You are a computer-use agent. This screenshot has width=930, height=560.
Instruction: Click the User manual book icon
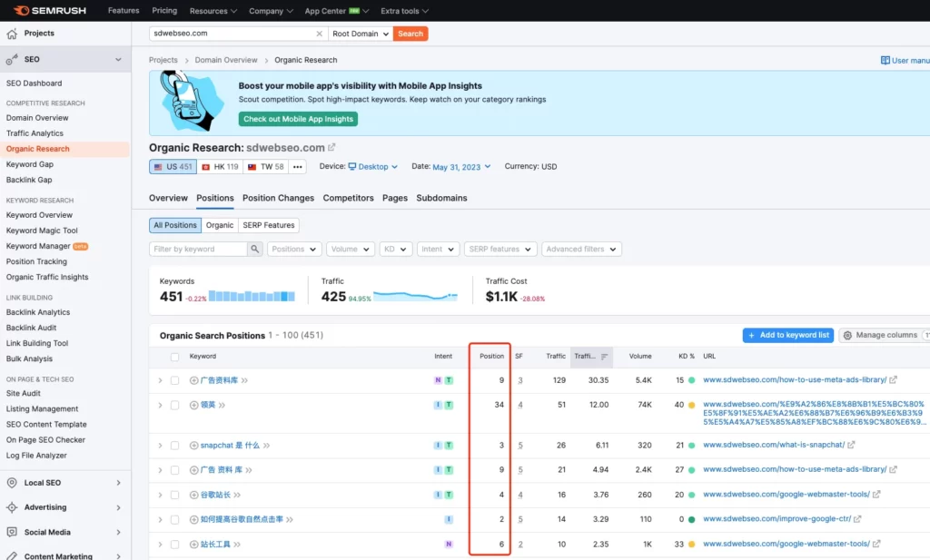tap(885, 61)
